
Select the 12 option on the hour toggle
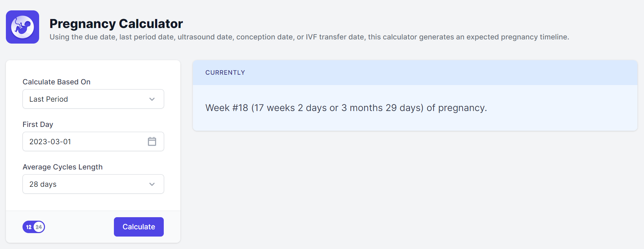coord(29,227)
